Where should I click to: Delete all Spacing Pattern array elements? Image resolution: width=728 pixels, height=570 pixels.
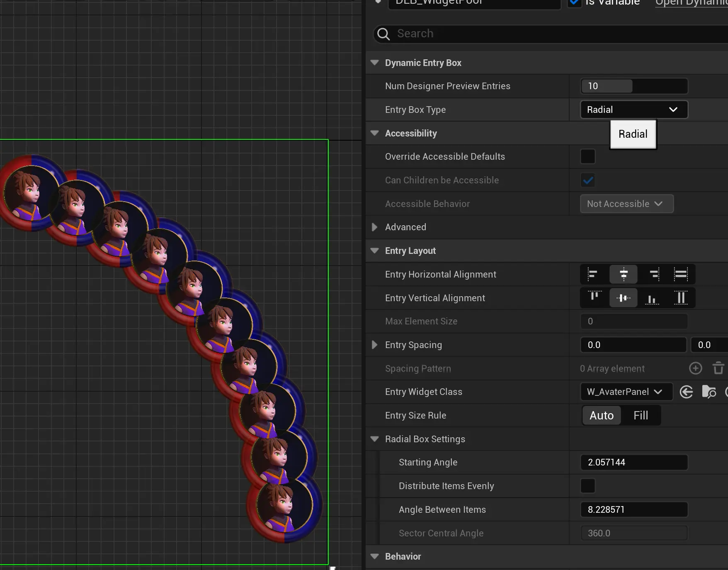pyautogui.click(x=718, y=368)
